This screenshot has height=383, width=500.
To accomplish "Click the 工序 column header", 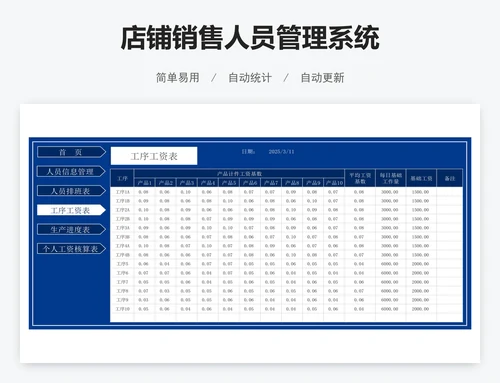I will point(122,178).
